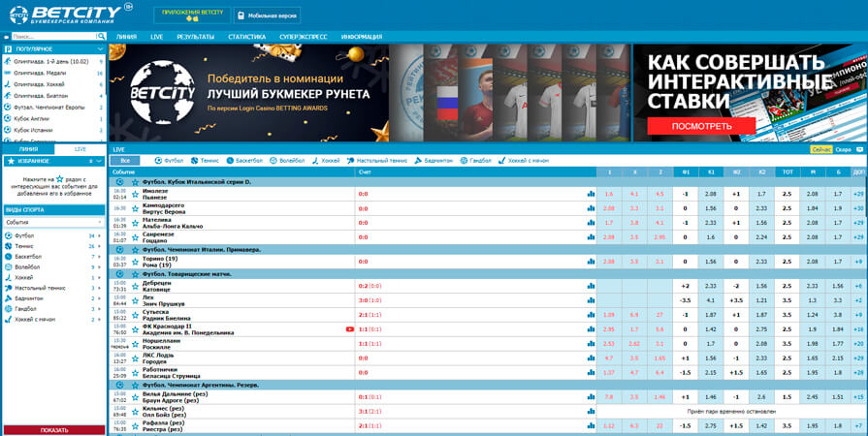The image size is (868, 436).
Task: Expand the Настольный теннис sidebar arrow
Action: 100,288
